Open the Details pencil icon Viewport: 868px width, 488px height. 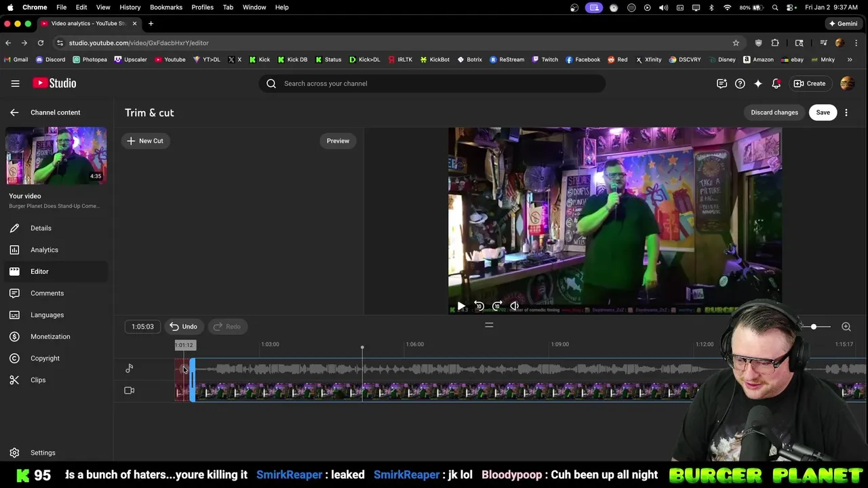14,228
